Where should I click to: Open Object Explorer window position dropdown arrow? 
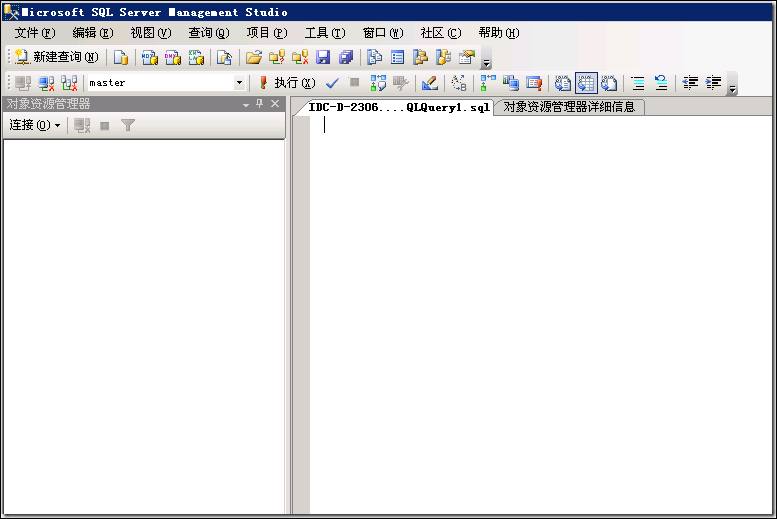[245, 105]
